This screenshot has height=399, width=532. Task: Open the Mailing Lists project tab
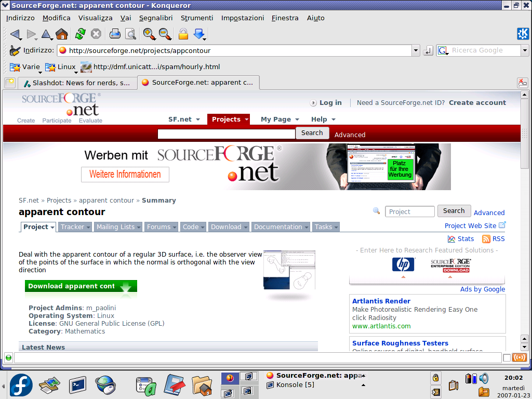118,227
